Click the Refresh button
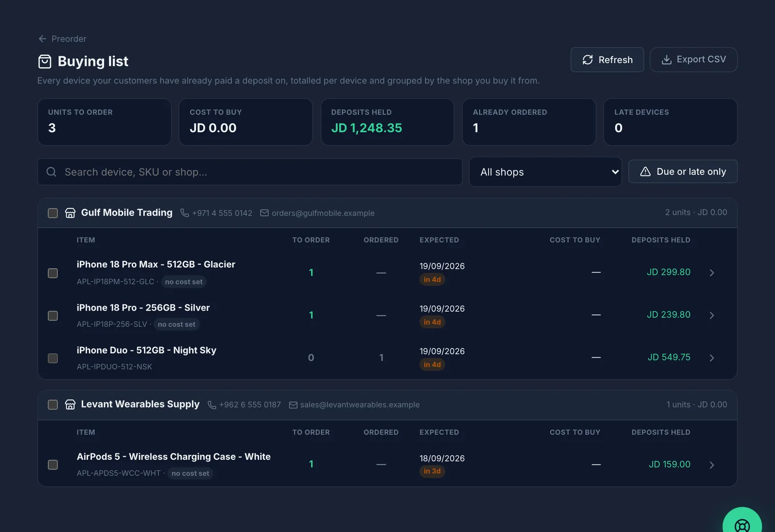The height and width of the screenshot is (532, 775). tap(607, 60)
